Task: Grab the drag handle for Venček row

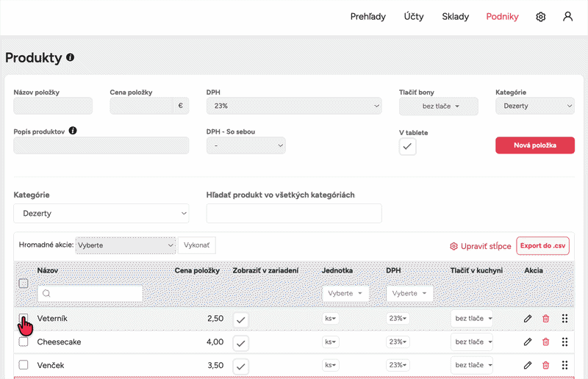Action: point(564,365)
